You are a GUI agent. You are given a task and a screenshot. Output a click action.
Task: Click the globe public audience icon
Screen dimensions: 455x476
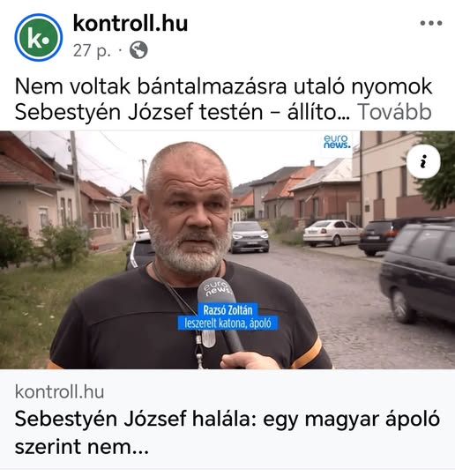(x=138, y=50)
